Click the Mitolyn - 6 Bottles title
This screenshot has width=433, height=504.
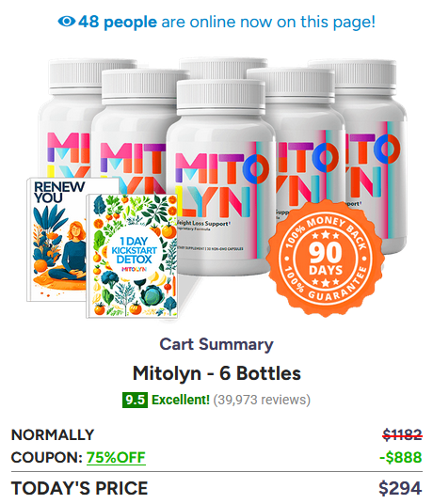tap(216, 373)
